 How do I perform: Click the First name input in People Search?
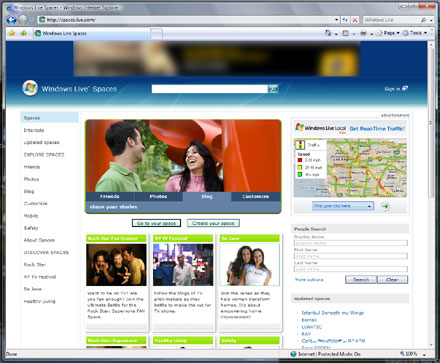351,256
